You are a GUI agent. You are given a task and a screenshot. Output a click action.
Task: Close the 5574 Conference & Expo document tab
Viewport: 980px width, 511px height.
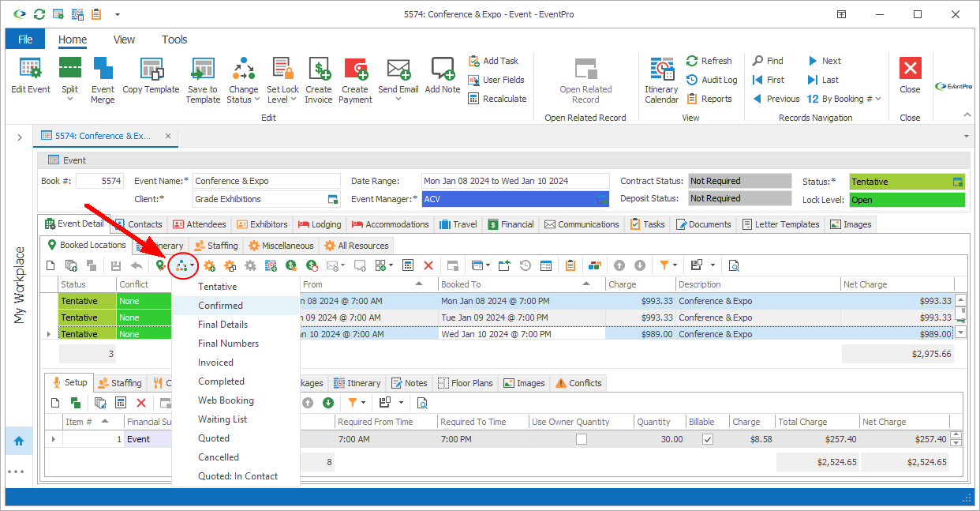(x=167, y=136)
